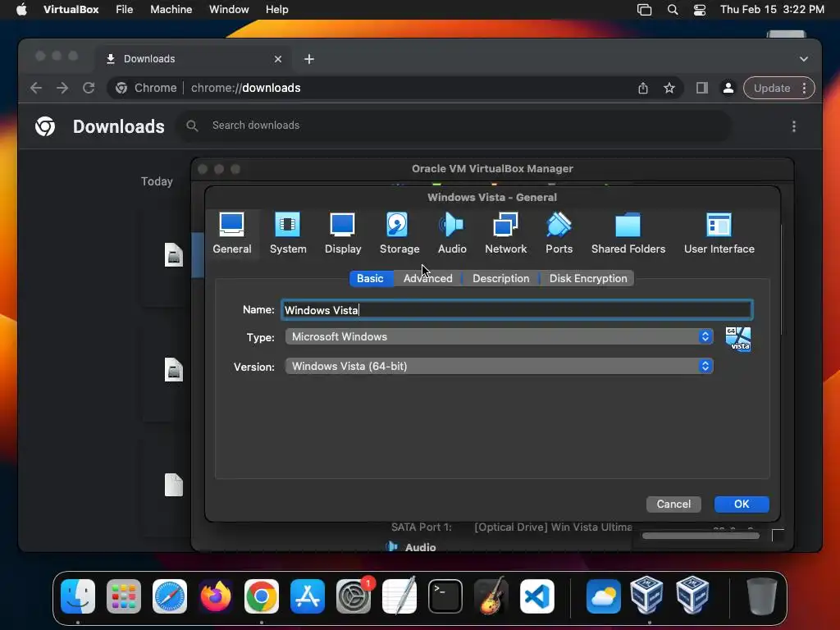Open the Shared Folders settings section
Screen dimensions: 840x630
click(628, 234)
